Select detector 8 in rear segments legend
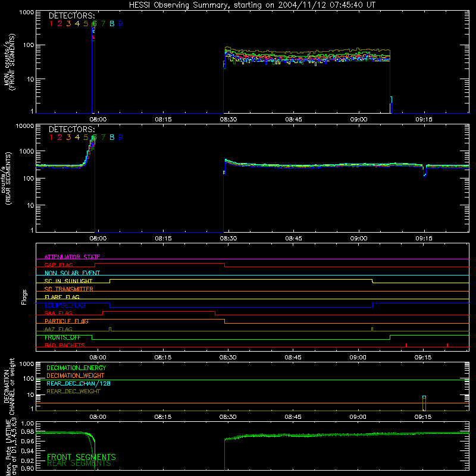 point(112,137)
